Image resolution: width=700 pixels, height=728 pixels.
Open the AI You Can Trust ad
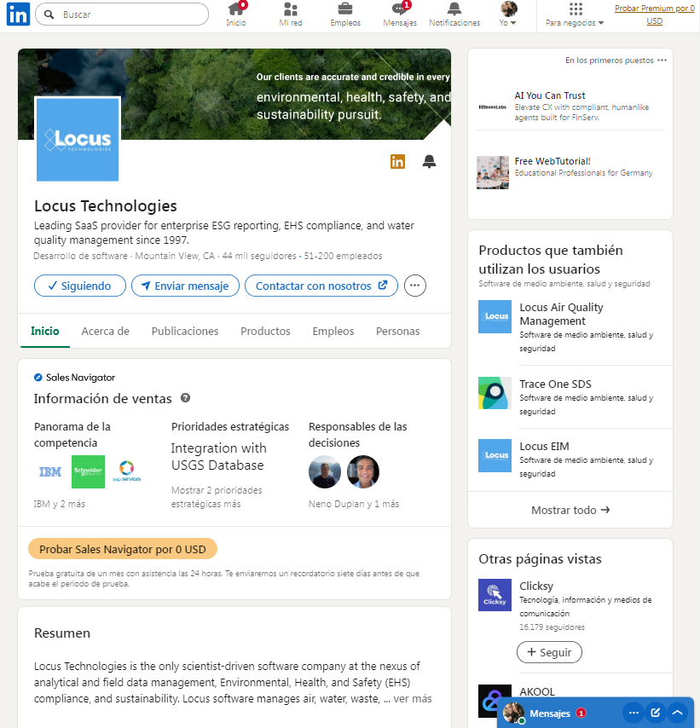[x=549, y=95]
